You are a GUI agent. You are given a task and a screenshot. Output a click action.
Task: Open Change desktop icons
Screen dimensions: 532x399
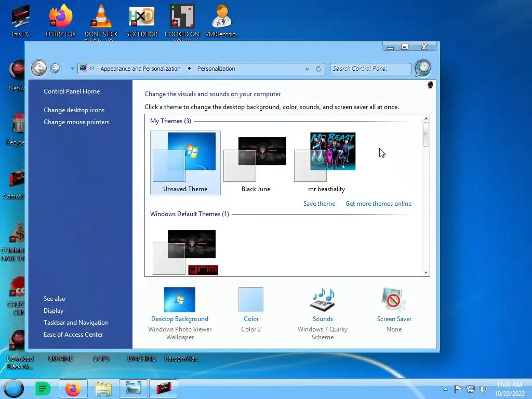pyautogui.click(x=74, y=110)
